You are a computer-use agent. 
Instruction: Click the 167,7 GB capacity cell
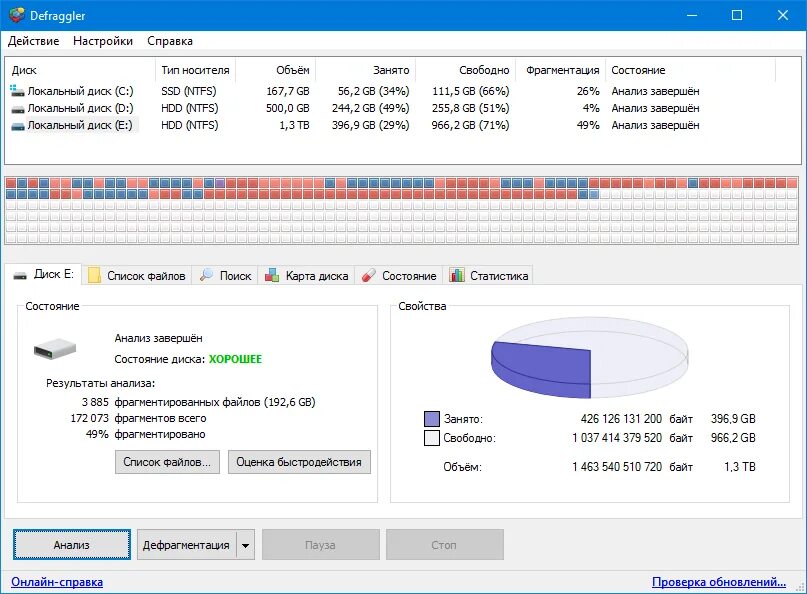[288, 91]
